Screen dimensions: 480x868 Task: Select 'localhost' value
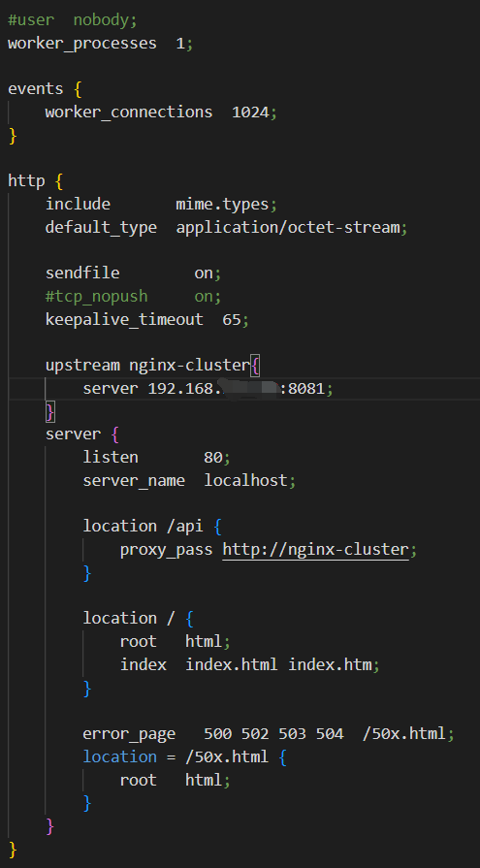pyautogui.click(x=245, y=480)
